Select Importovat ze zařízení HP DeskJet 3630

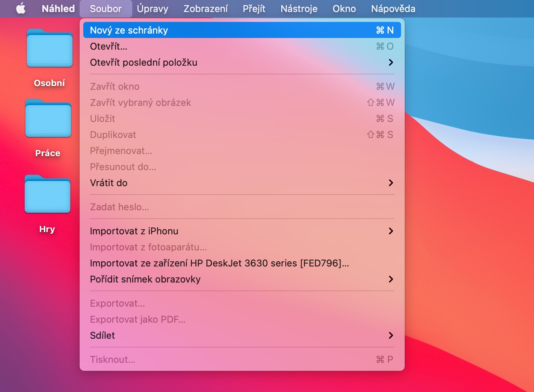click(x=219, y=263)
